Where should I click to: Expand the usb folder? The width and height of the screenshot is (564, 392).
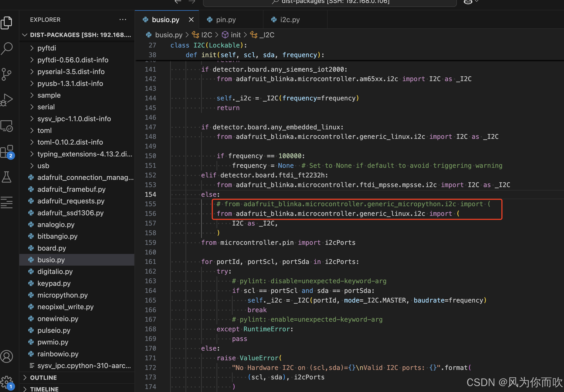click(43, 166)
